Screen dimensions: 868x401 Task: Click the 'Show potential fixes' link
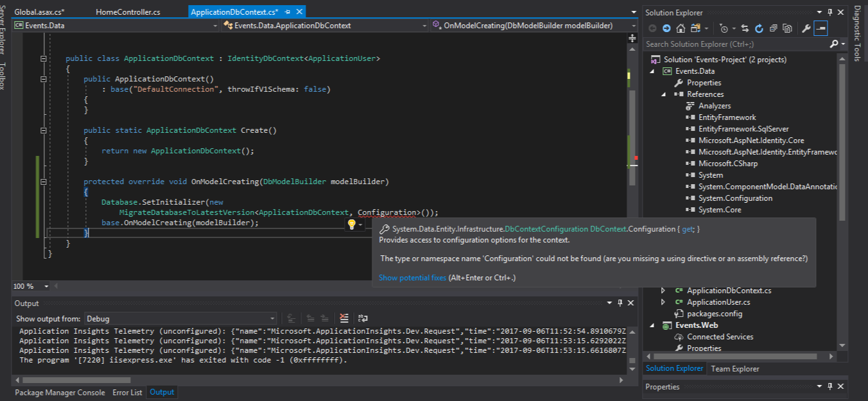[x=412, y=278]
